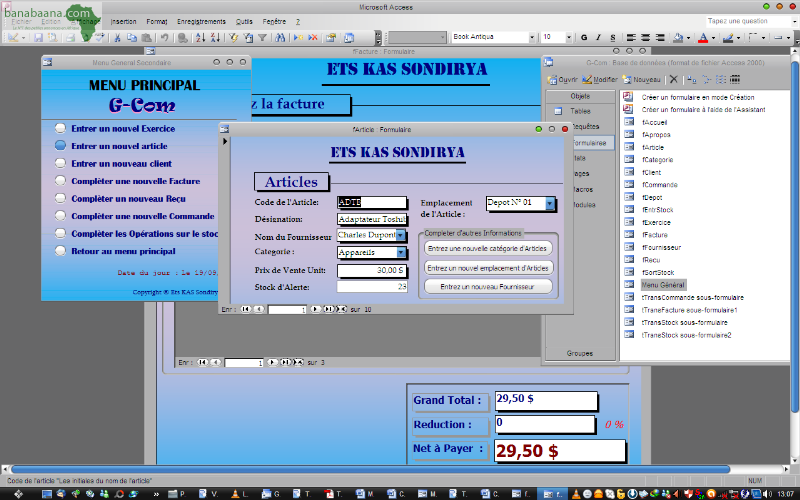The height and width of the screenshot is (500, 800).
Task: Click the Database Window toolbar icon
Action: point(349,37)
